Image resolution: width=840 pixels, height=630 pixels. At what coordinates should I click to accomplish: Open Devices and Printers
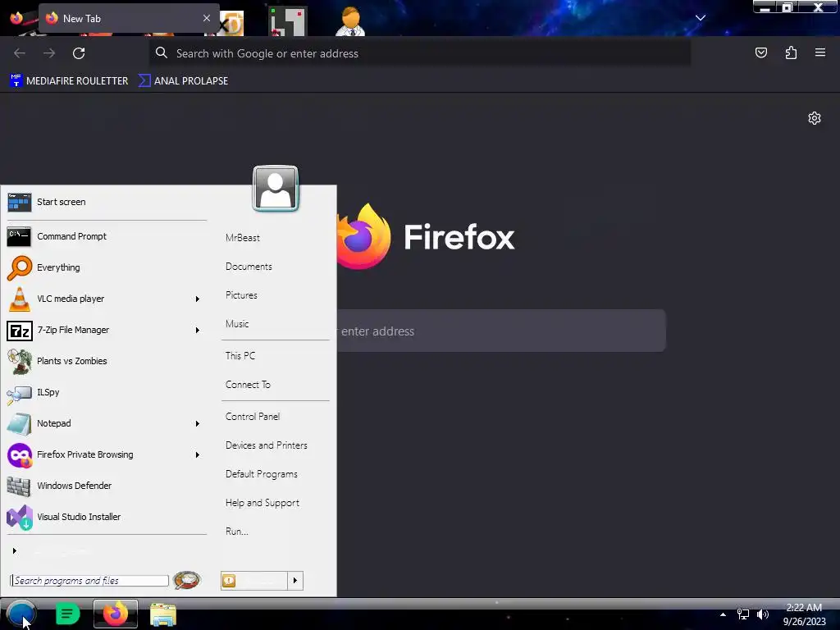(267, 445)
